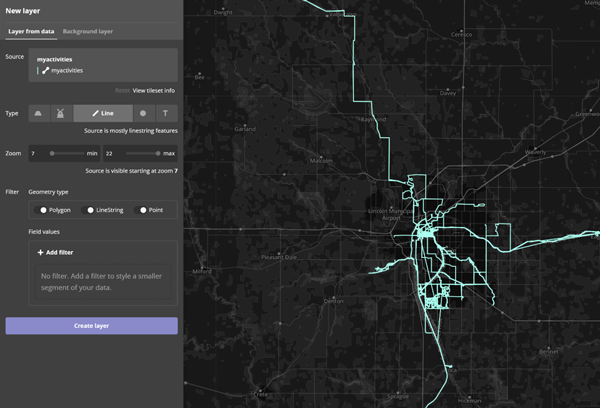
Task: Select the myactivities source box
Action: click(x=103, y=65)
